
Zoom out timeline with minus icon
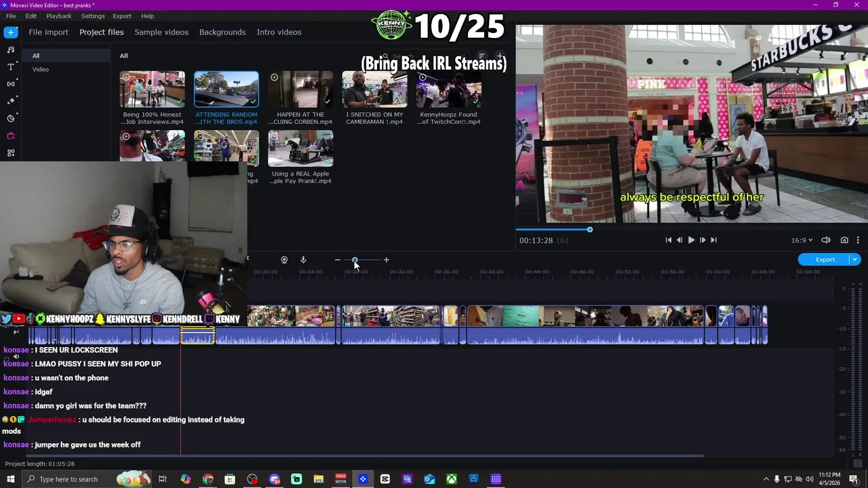pos(337,260)
